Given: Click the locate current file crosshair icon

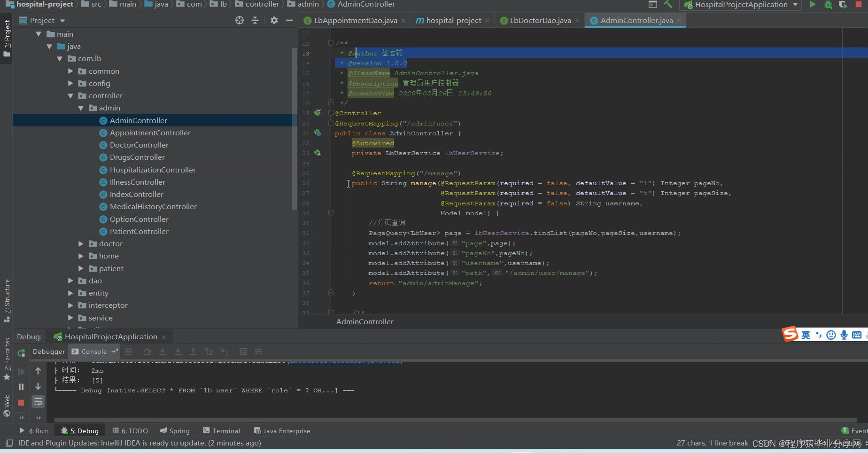Looking at the screenshot, I should (x=240, y=20).
